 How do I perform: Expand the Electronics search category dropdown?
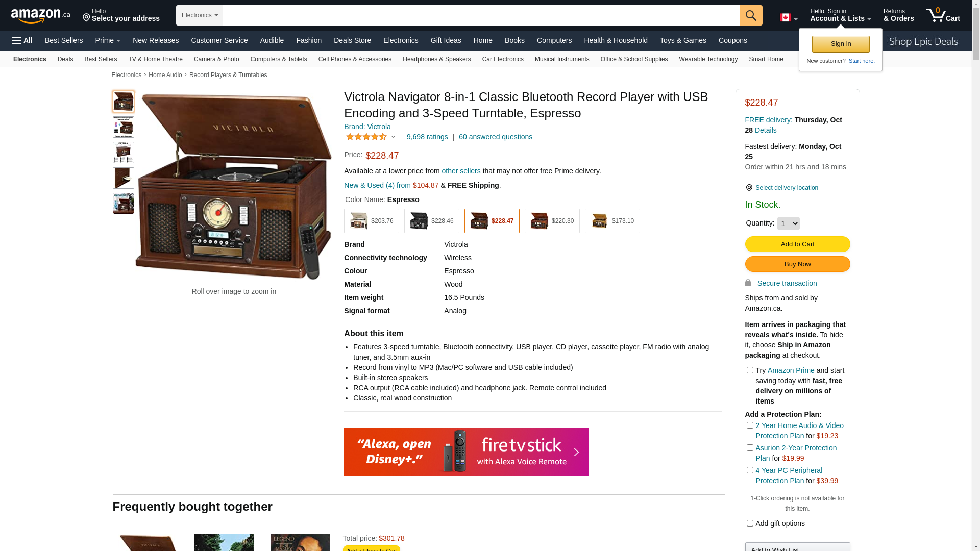point(200,15)
